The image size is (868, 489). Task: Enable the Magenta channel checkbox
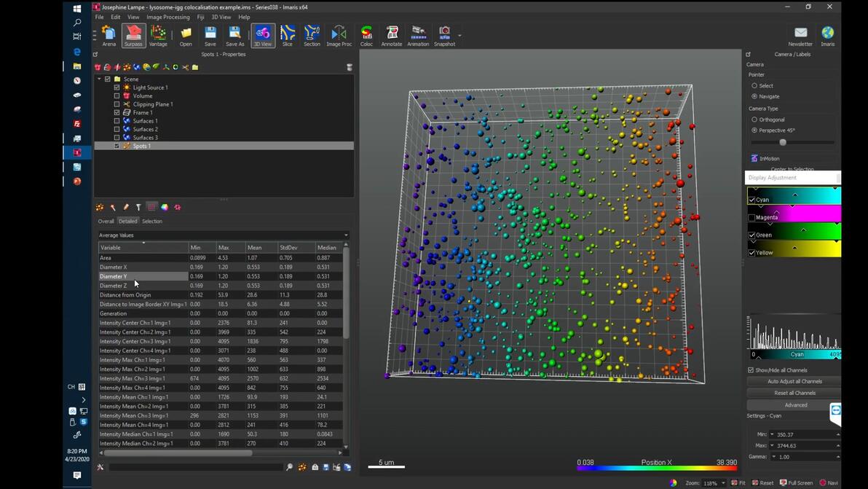(x=751, y=217)
